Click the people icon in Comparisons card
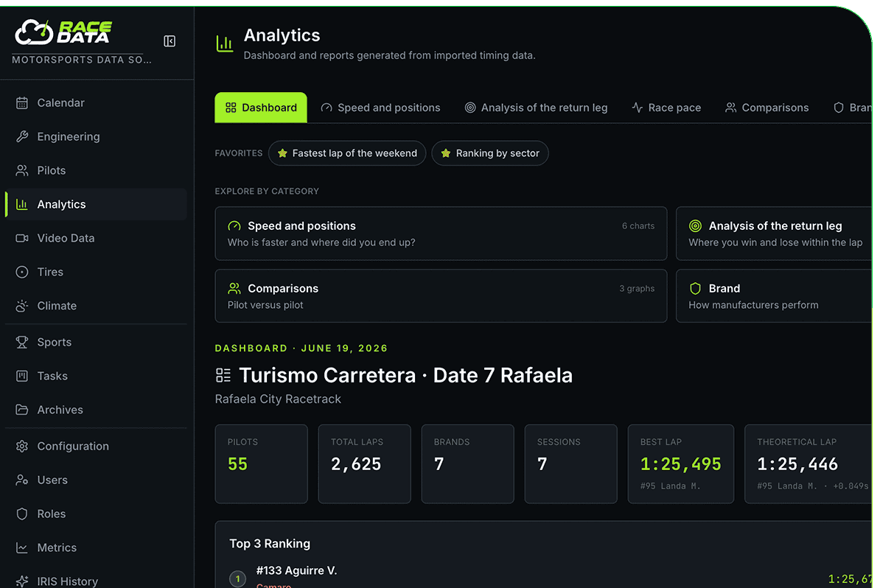Image resolution: width=880 pixels, height=588 pixels. (234, 288)
